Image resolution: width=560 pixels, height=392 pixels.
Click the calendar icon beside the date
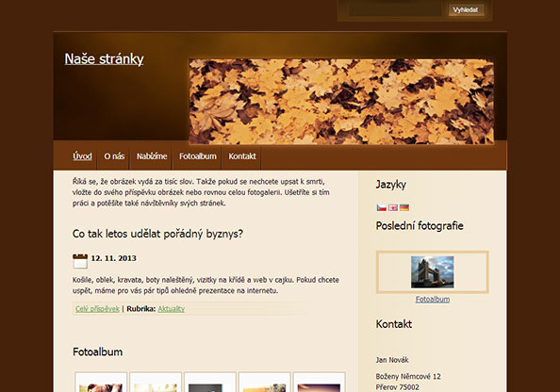[x=80, y=261]
